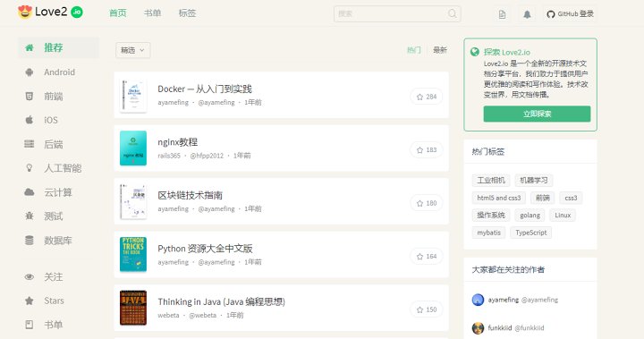Viewport: 644px width, 339px height.
Task: Star the 区块链技术指南 book with 180 stars
Action: (x=427, y=203)
